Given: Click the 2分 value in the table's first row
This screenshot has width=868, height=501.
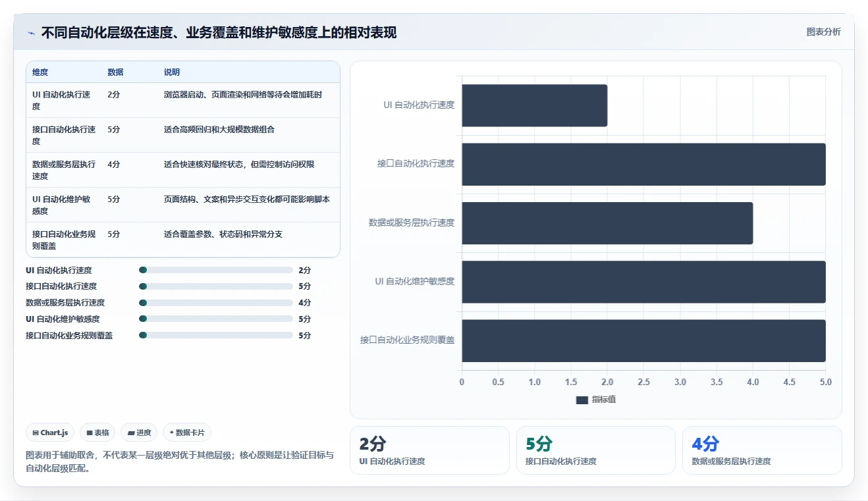Looking at the screenshot, I should tap(114, 95).
